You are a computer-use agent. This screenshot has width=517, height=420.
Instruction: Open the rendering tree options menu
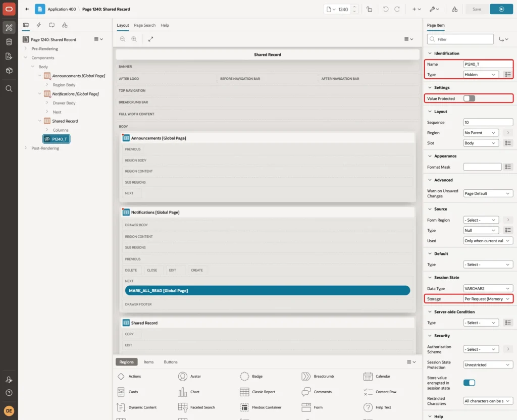coord(98,39)
